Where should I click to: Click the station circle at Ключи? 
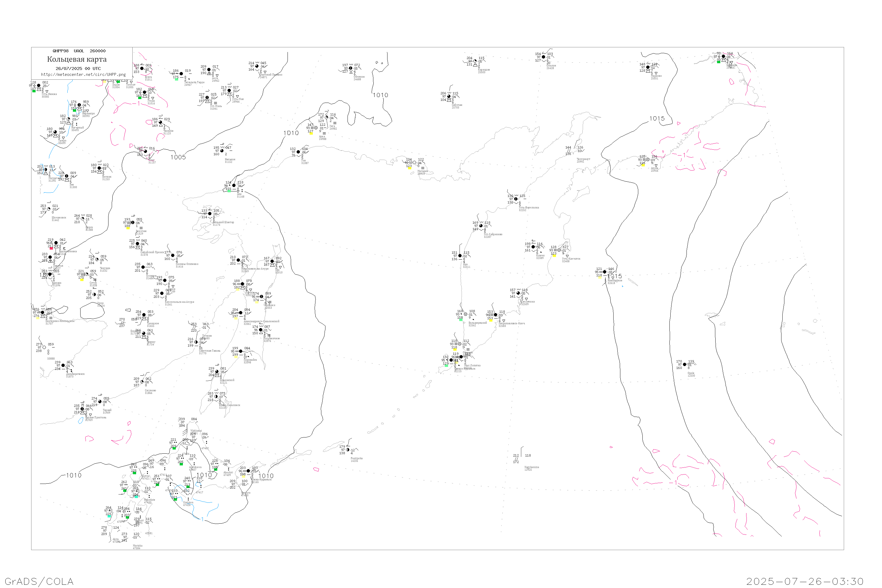(x=533, y=247)
